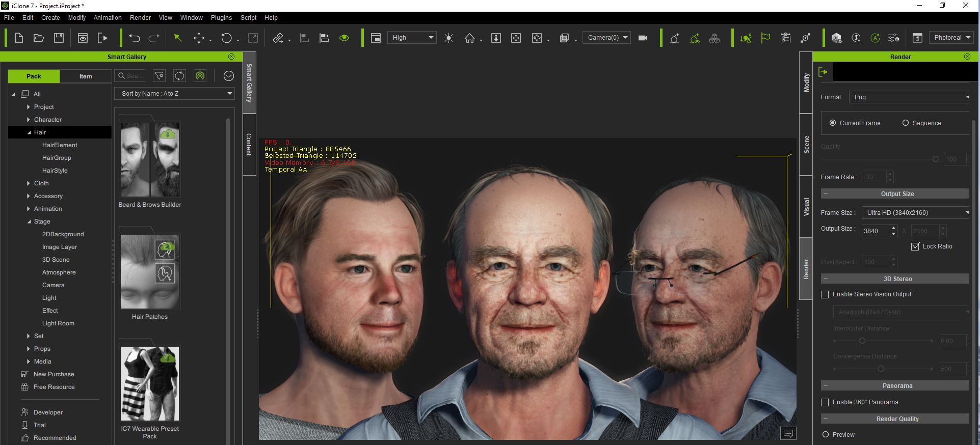Open the Plugins menu

point(221,17)
